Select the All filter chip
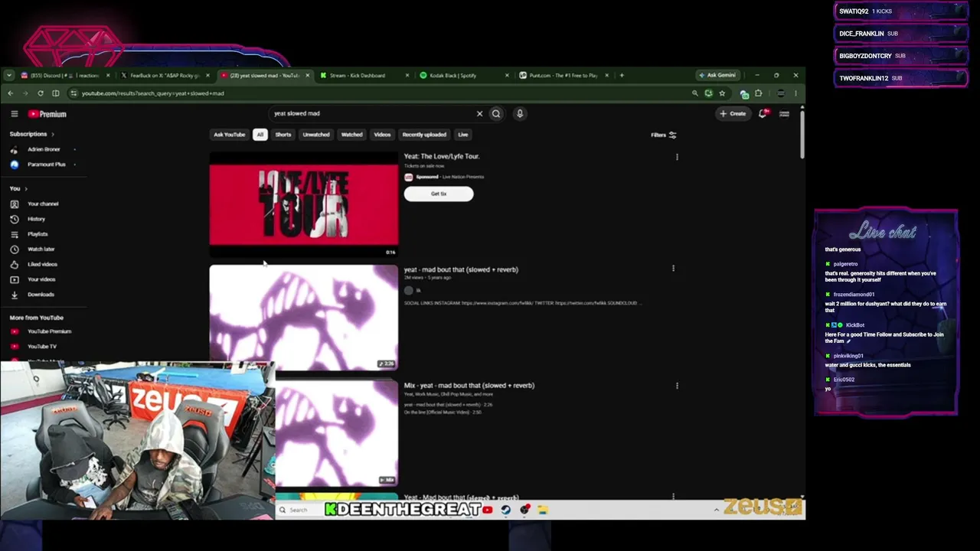980x551 pixels. coord(260,135)
